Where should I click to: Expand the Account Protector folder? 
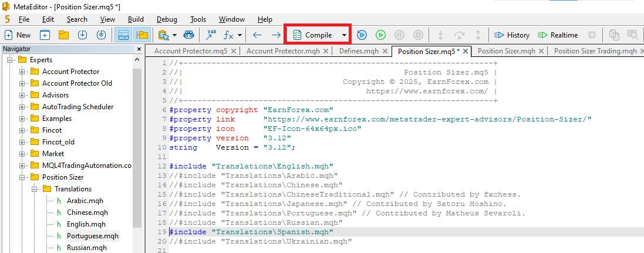coord(22,72)
